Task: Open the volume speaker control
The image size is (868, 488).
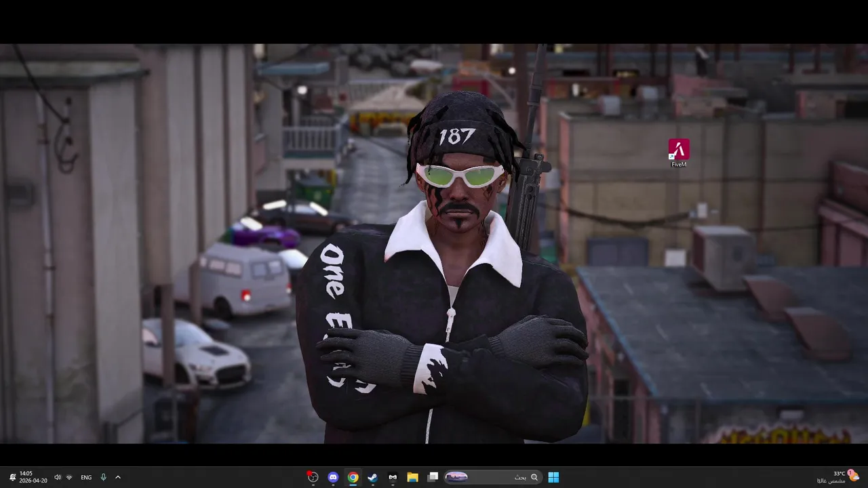Action: tap(57, 477)
